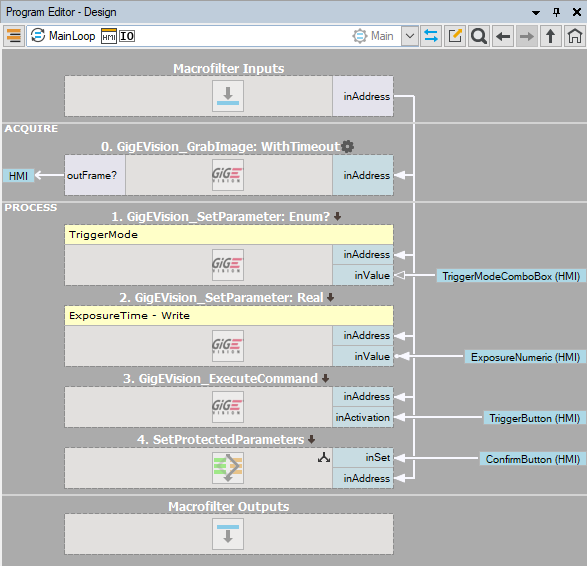587x566 pixels.
Task: Click the SetProtectedParameters filter icon
Action: (x=228, y=468)
